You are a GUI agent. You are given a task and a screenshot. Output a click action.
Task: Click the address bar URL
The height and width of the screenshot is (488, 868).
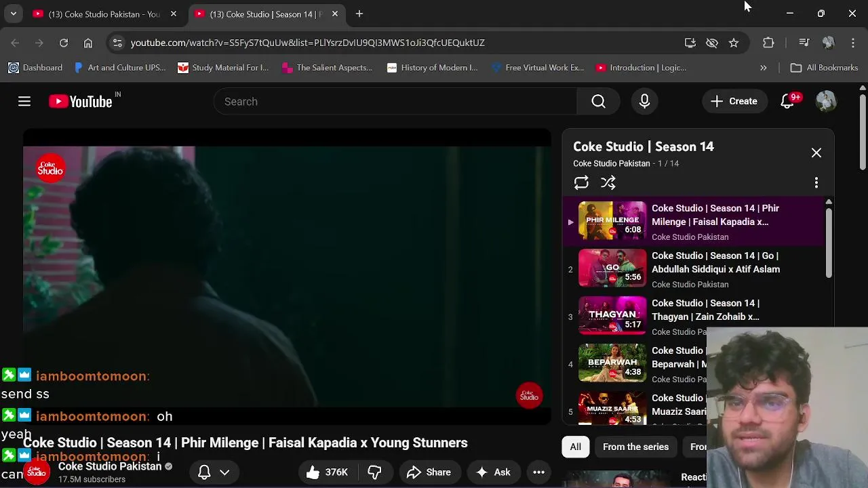click(x=307, y=43)
